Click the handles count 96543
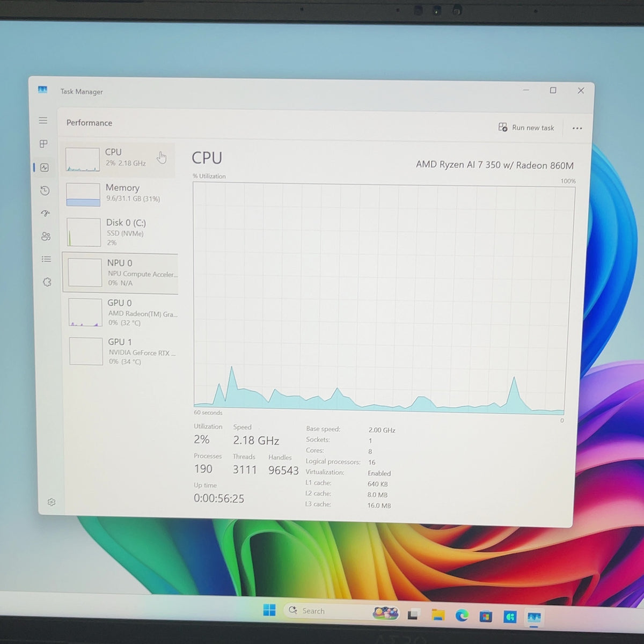This screenshot has width=644, height=644. (x=283, y=471)
